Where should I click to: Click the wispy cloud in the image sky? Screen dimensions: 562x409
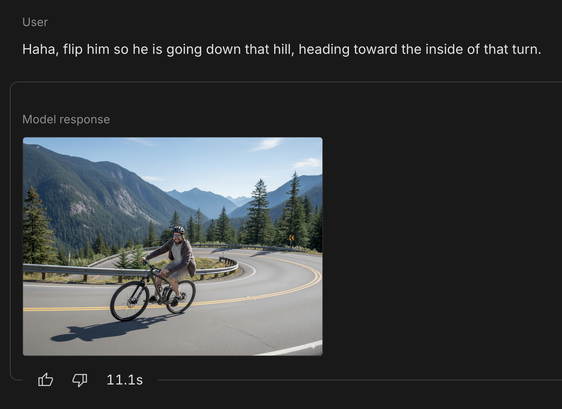click(x=267, y=144)
